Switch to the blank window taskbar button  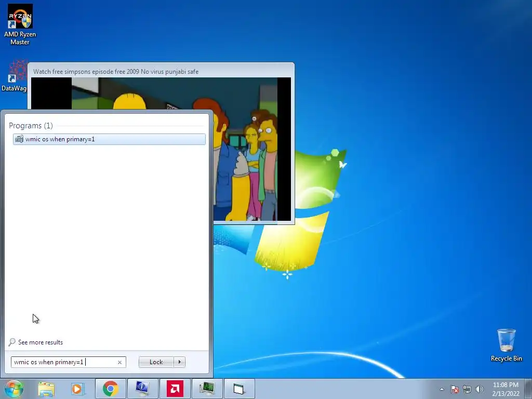coord(239,389)
